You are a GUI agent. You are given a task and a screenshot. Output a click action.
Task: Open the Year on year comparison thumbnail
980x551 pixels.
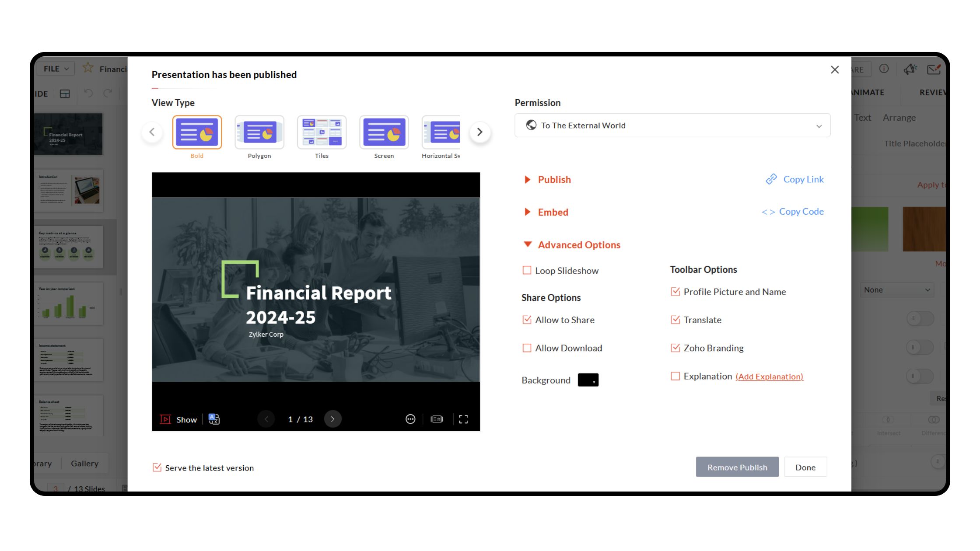pyautogui.click(x=69, y=303)
